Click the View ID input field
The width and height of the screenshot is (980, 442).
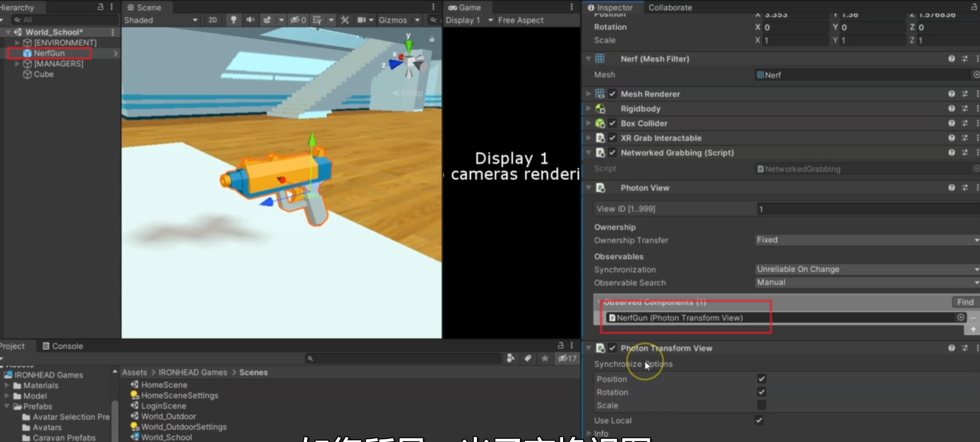(867, 209)
